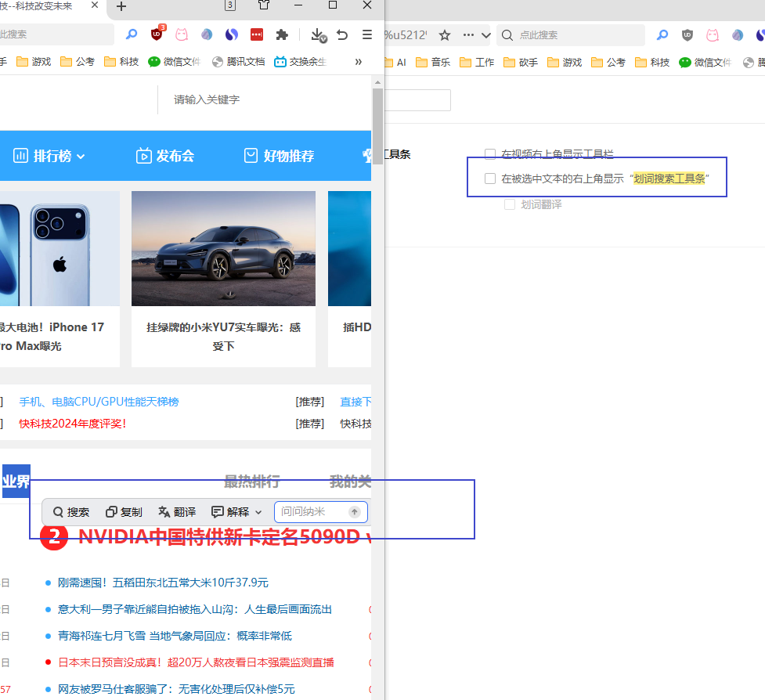Click the magnifier icon in the right window search box
The image size is (765, 700).
[507, 35]
